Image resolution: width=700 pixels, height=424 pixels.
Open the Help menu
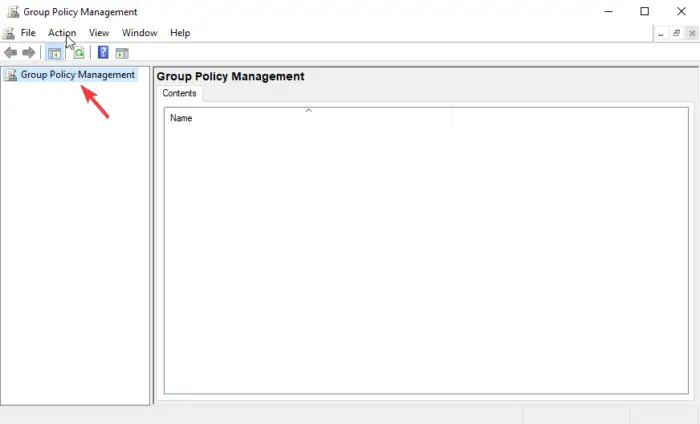[180, 33]
